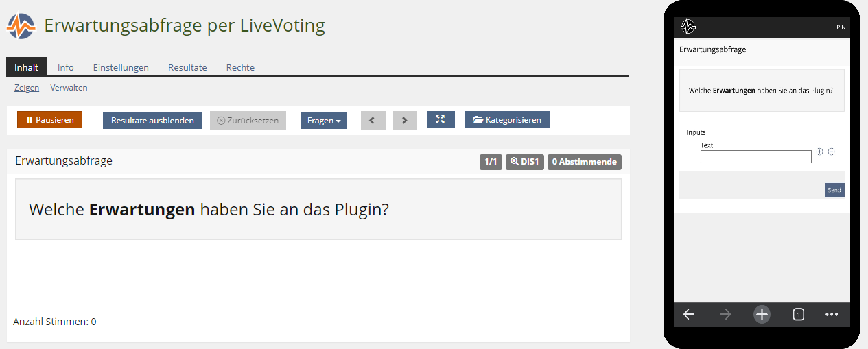Image resolution: width=868 pixels, height=349 pixels.
Task: Open the mobile browser tabs counter
Action: click(x=798, y=314)
